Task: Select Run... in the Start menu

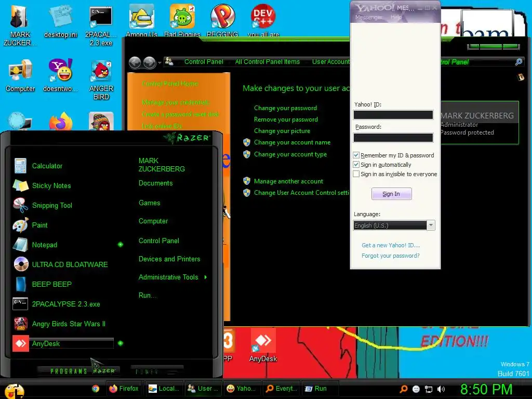Action: [148, 295]
